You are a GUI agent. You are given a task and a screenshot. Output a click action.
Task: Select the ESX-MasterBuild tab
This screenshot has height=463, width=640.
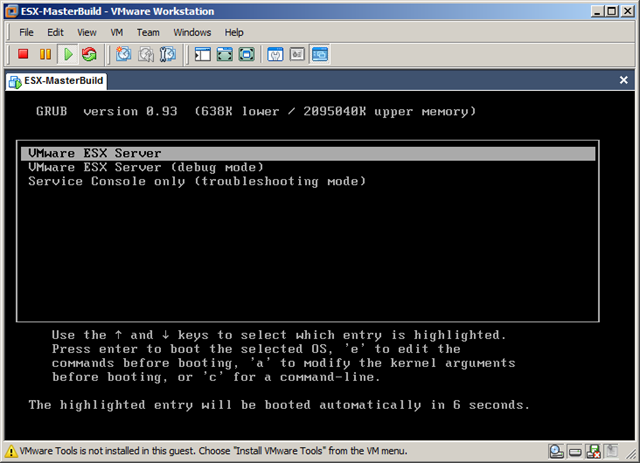coord(57,81)
